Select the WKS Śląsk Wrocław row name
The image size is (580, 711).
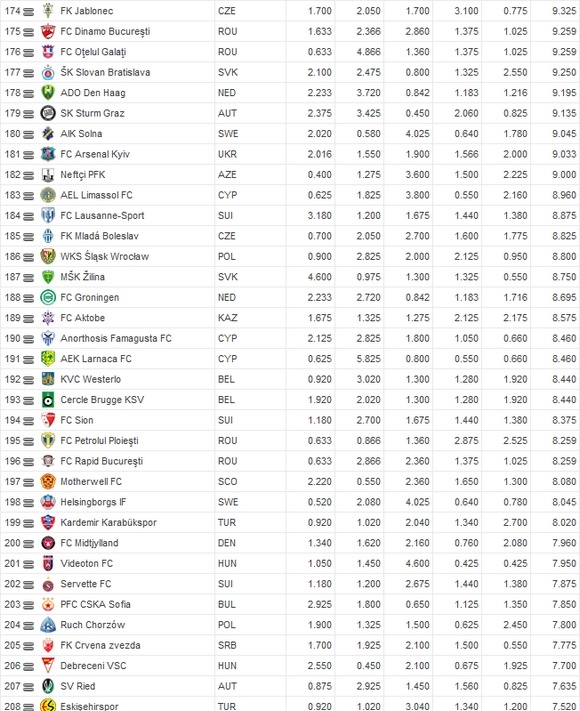coord(105,257)
